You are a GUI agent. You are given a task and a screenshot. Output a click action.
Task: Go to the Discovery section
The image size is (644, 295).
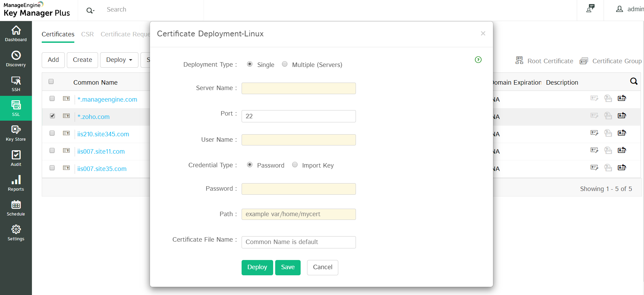click(x=16, y=59)
